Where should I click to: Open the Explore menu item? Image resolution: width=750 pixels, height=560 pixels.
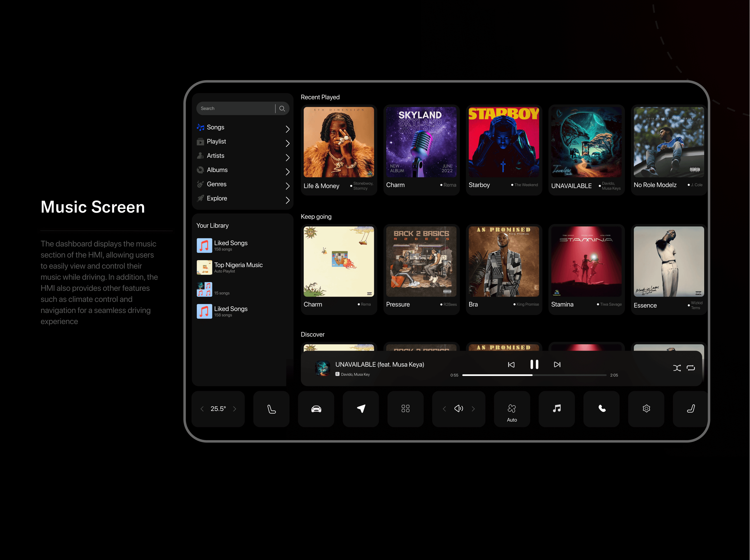(243, 199)
